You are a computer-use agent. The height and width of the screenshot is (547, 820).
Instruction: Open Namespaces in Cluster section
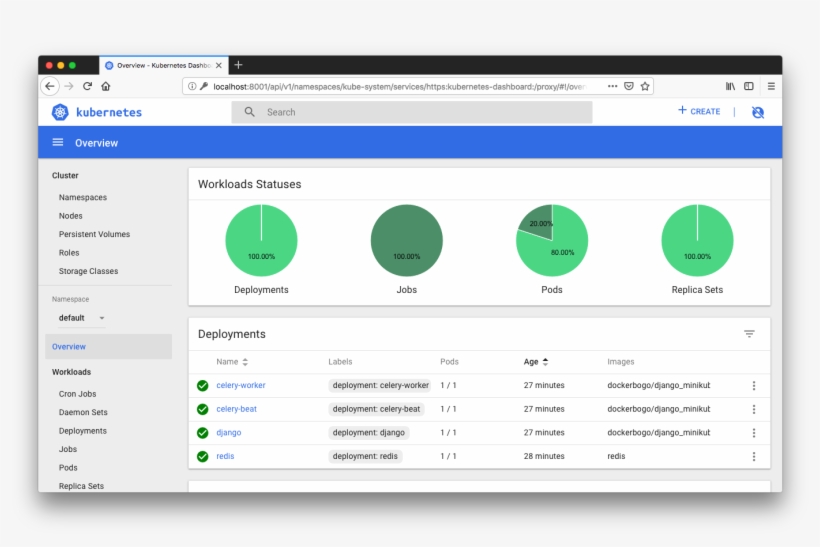pyautogui.click(x=83, y=197)
